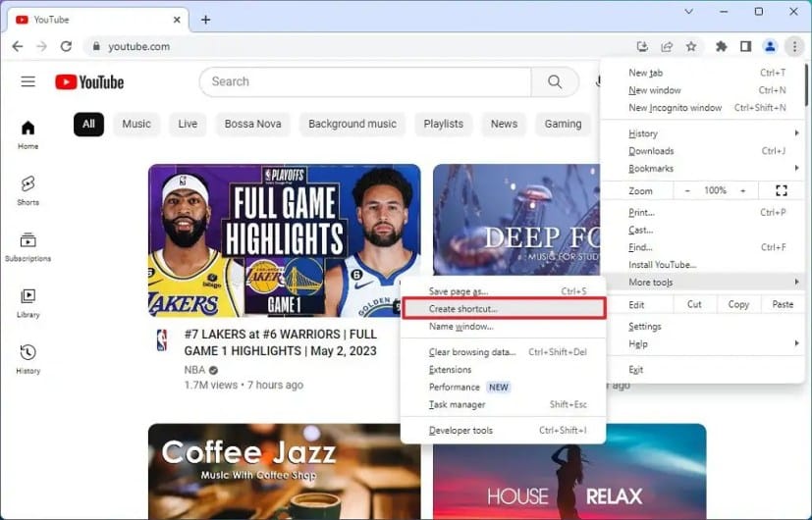Click the share page icon
The height and width of the screenshot is (520, 812).
tap(667, 46)
